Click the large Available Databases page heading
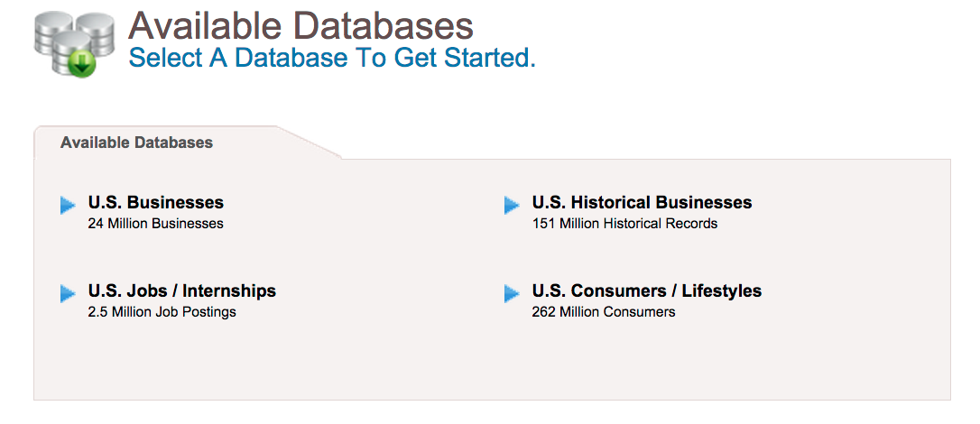 tap(300, 26)
